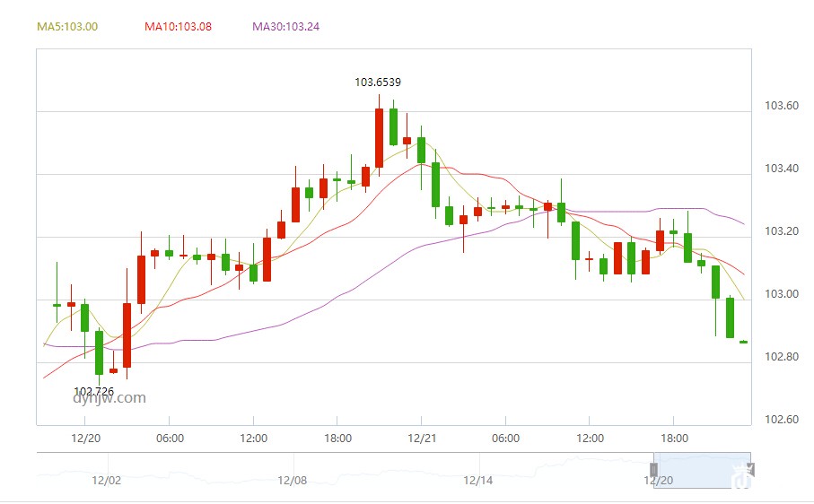Image resolution: width=814 pixels, height=504 pixels.
Task: Click the 102.60 price axis label
Action: click(x=781, y=420)
